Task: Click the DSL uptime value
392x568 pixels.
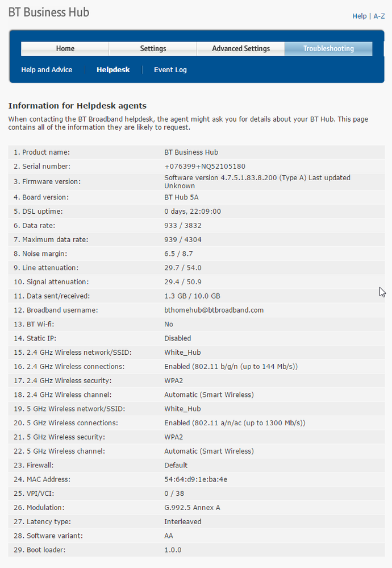Action: pyautogui.click(x=193, y=211)
